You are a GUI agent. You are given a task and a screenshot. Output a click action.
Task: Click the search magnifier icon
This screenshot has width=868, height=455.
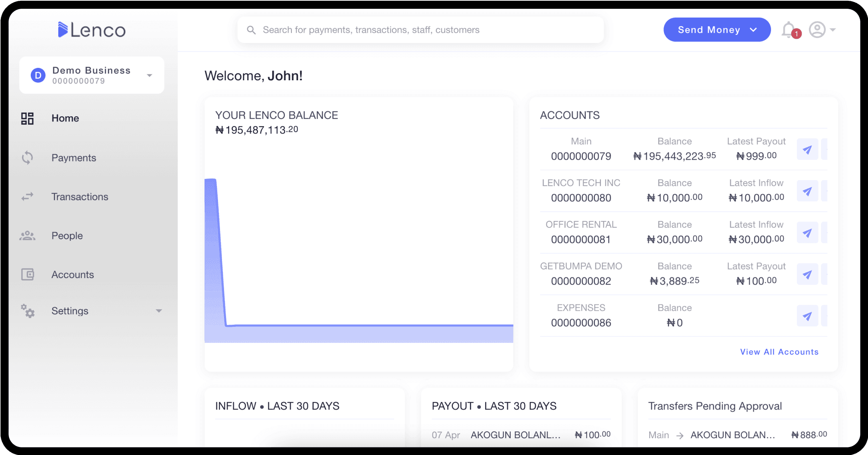251,30
